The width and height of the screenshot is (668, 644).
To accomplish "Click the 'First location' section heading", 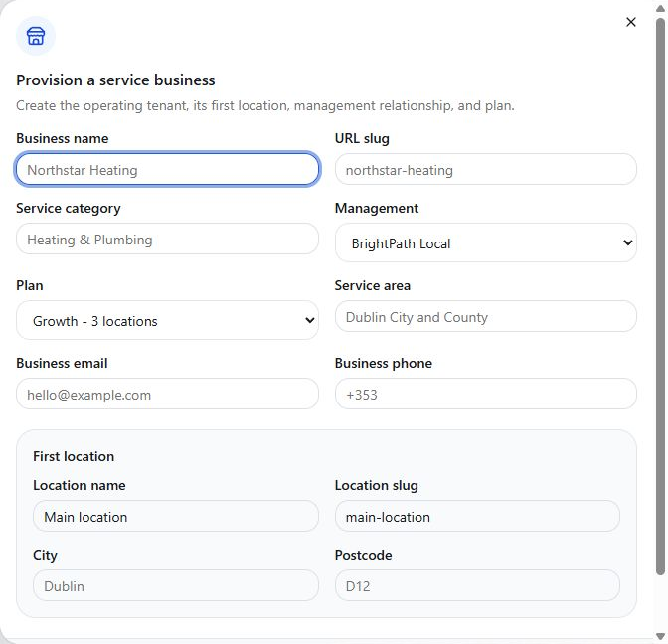I will pyautogui.click(x=74, y=456).
